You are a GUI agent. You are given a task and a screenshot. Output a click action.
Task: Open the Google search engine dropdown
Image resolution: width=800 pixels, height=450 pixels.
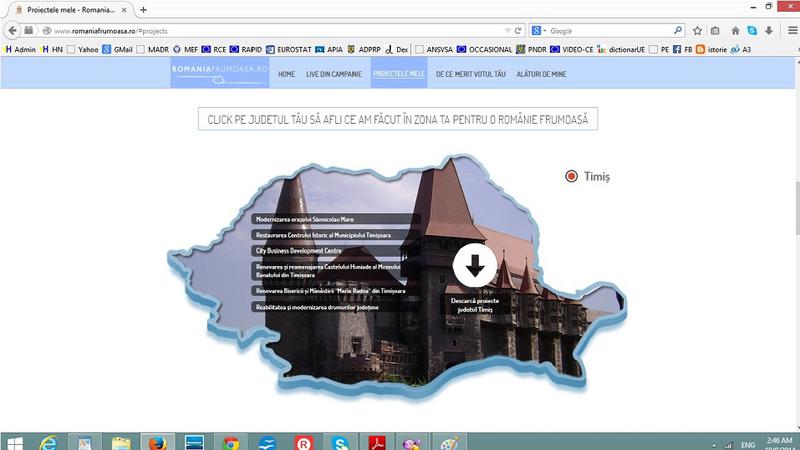click(x=538, y=31)
